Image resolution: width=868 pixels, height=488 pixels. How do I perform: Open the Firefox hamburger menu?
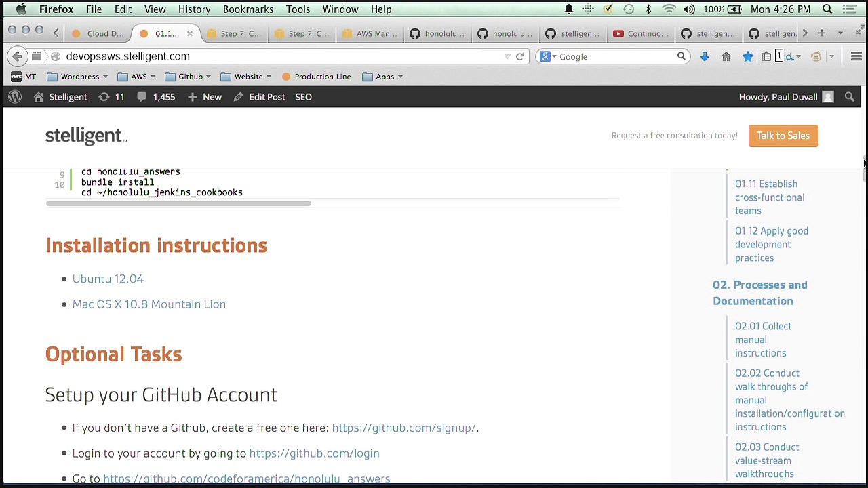click(856, 56)
